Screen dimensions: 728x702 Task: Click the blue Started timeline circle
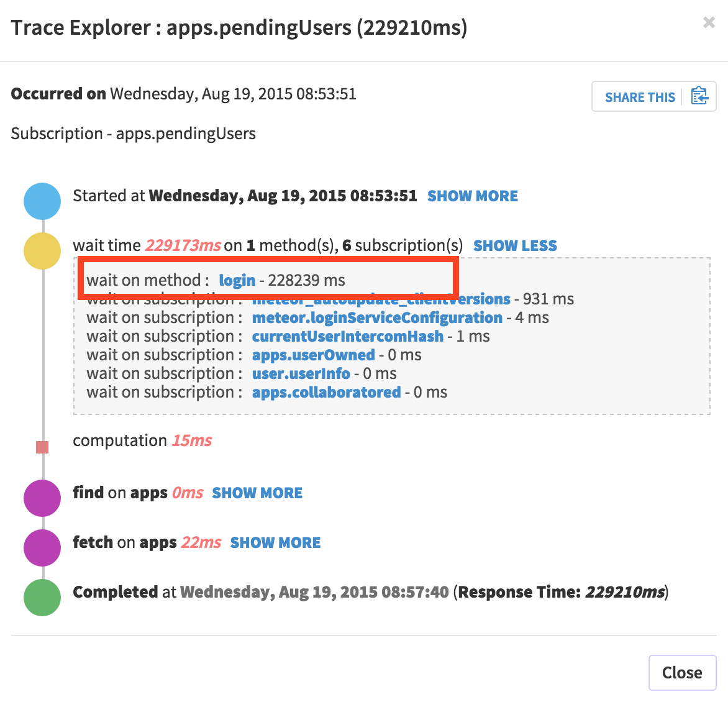[42, 201]
